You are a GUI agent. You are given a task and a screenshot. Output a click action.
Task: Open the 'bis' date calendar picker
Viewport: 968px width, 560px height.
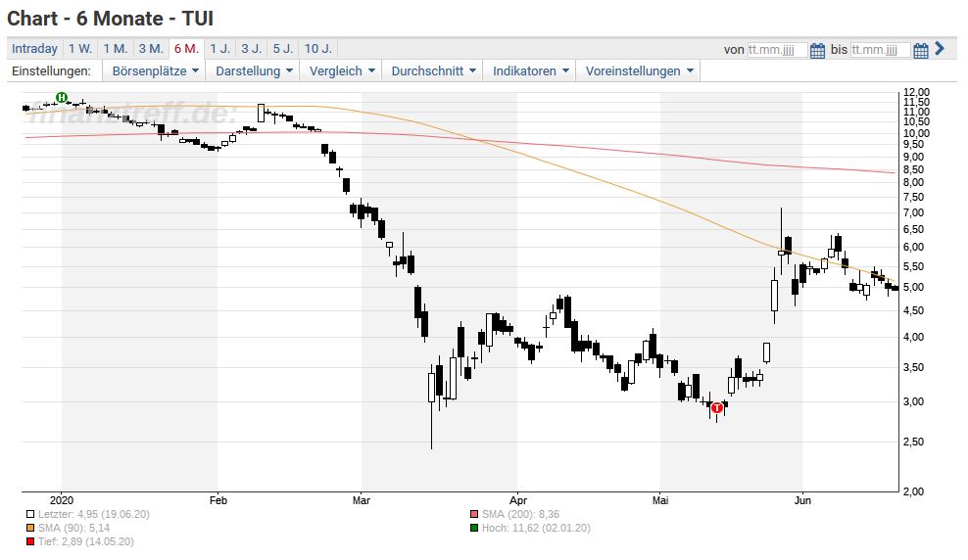(x=920, y=50)
